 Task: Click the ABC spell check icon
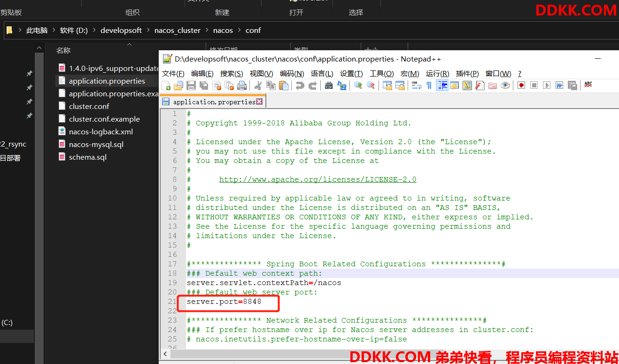coord(588,85)
